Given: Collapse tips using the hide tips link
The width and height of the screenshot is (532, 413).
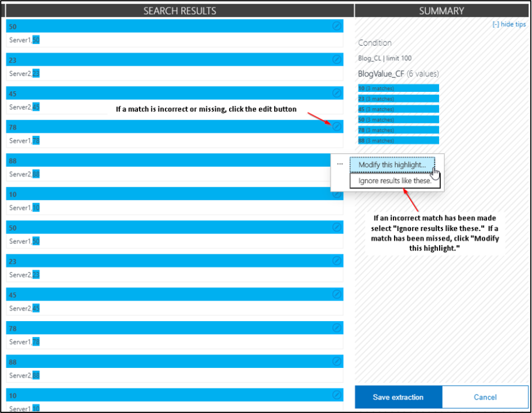Looking at the screenshot, I should click(x=509, y=24).
